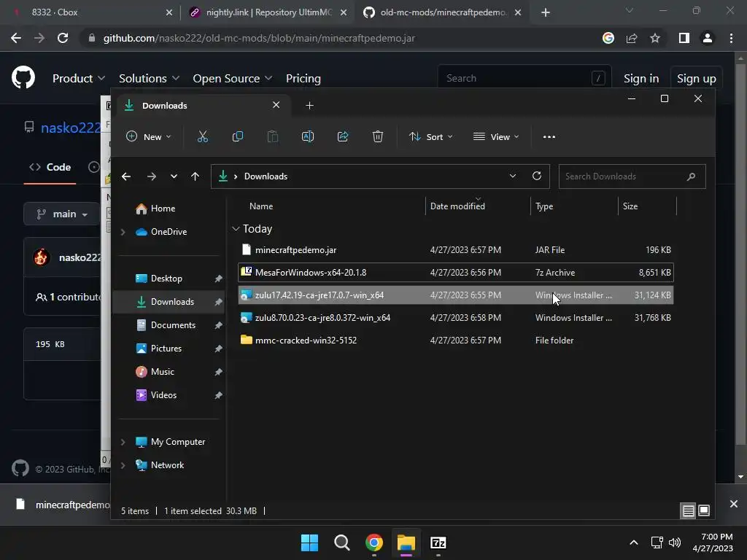Open Solutions menu on GitHub
Viewport: 747px width, 560px height.
tap(149, 78)
